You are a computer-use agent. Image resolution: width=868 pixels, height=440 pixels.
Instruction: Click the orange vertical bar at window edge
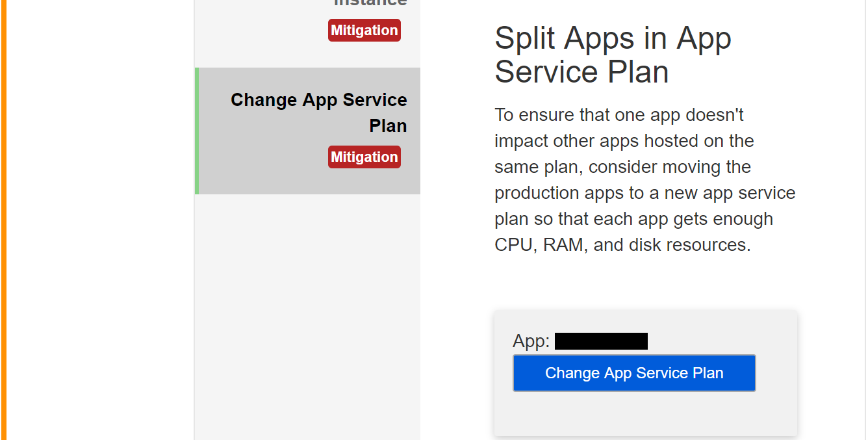pos(3,220)
